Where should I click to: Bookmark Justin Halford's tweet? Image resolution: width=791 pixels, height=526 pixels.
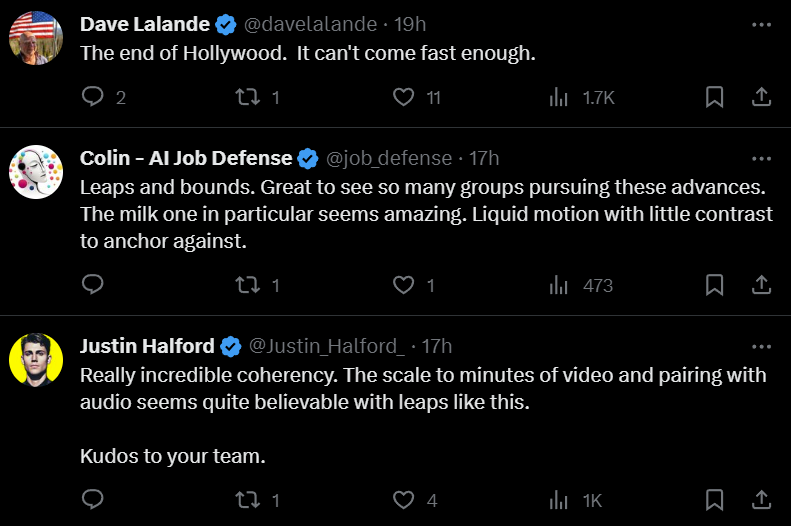click(x=714, y=500)
